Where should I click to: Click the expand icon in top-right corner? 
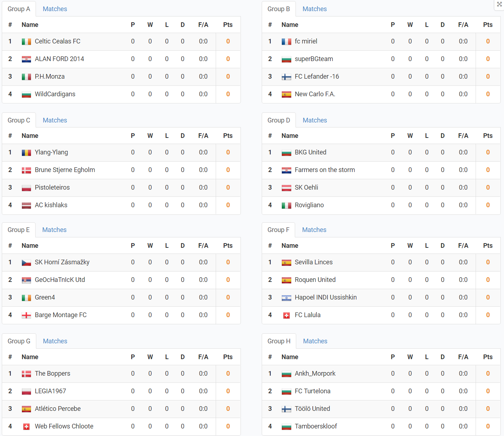499,4
